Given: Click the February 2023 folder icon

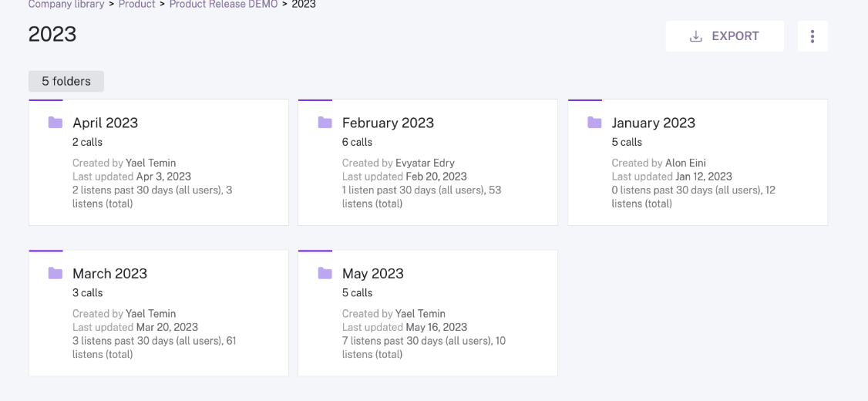Looking at the screenshot, I should point(325,123).
